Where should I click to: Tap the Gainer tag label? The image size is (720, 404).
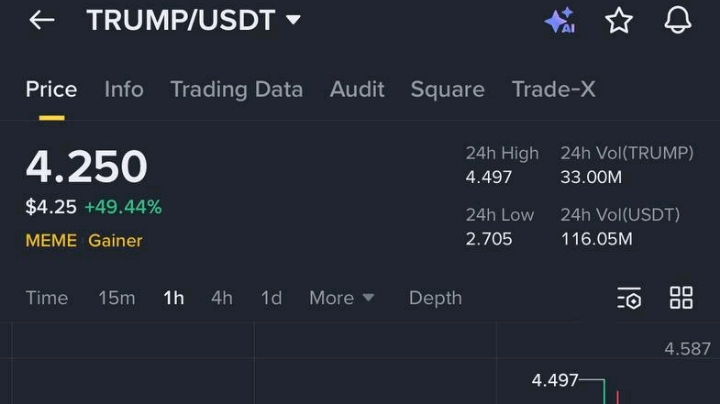pos(115,241)
